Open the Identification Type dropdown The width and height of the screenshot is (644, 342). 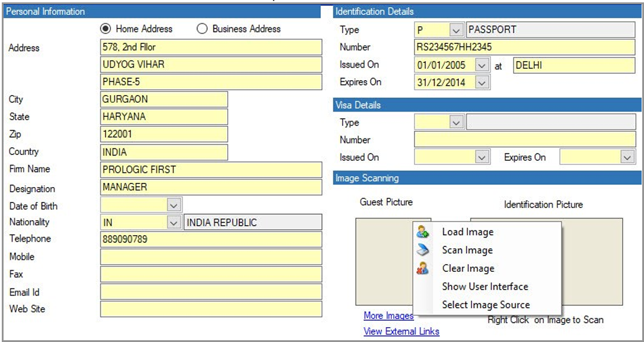click(x=455, y=30)
